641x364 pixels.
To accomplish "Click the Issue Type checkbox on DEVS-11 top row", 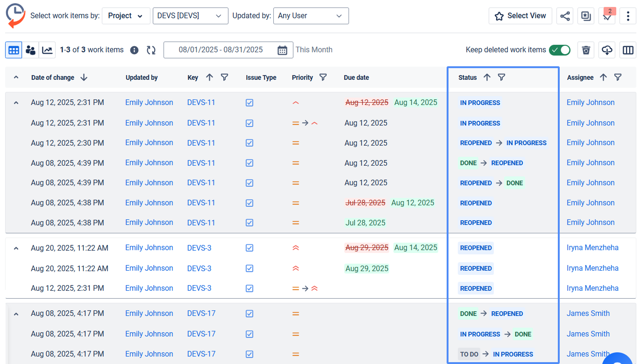I will coord(249,102).
